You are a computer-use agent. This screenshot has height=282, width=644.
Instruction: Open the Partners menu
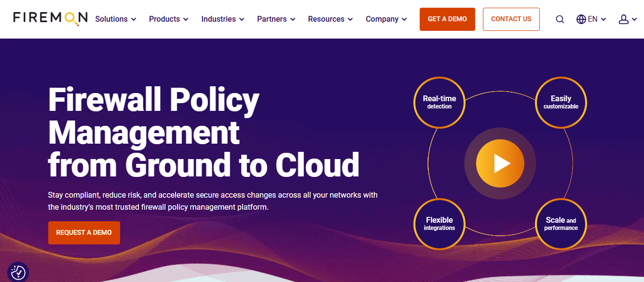pos(276,19)
